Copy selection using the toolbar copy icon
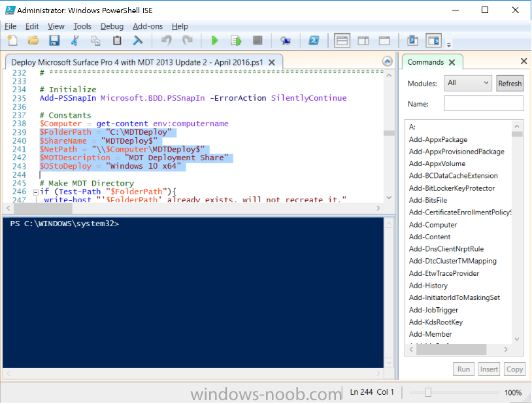Viewport: 532px width, 404px height. click(96, 41)
